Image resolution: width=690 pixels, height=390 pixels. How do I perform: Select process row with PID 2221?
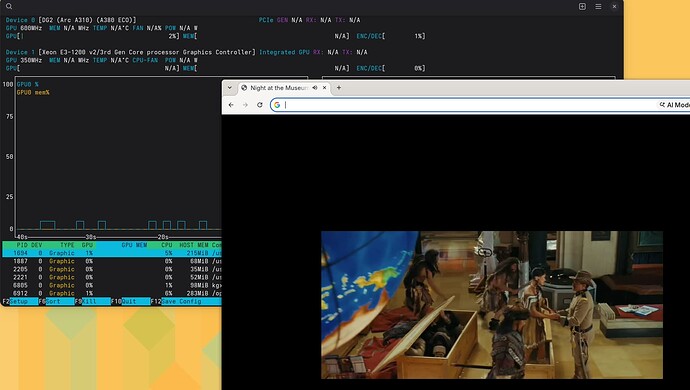[112, 277]
